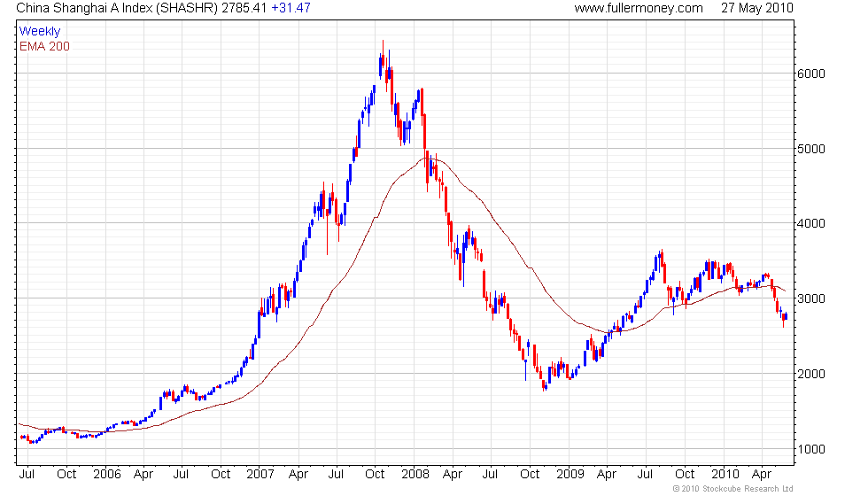Click the price change +31.47
The height and width of the screenshot is (496, 868).
tap(291, 8)
